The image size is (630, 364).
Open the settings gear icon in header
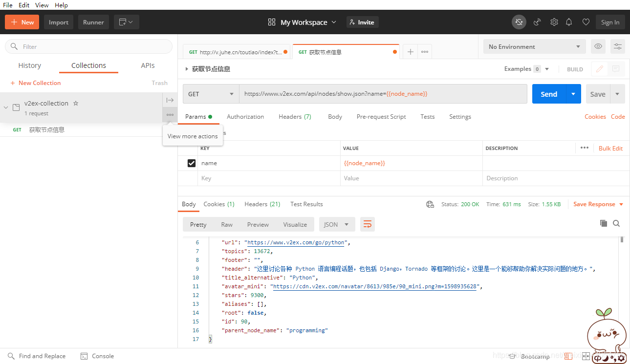coord(554,22)
